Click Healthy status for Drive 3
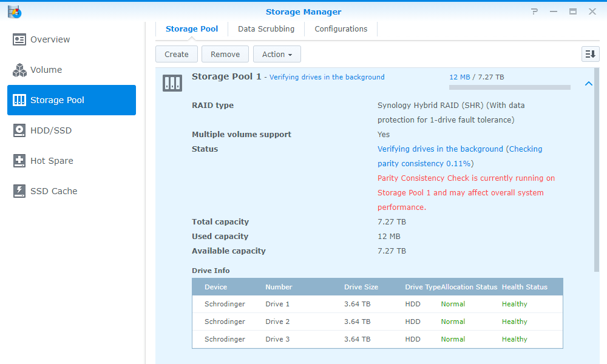The image size is (607, 364). tap(515, 339)
